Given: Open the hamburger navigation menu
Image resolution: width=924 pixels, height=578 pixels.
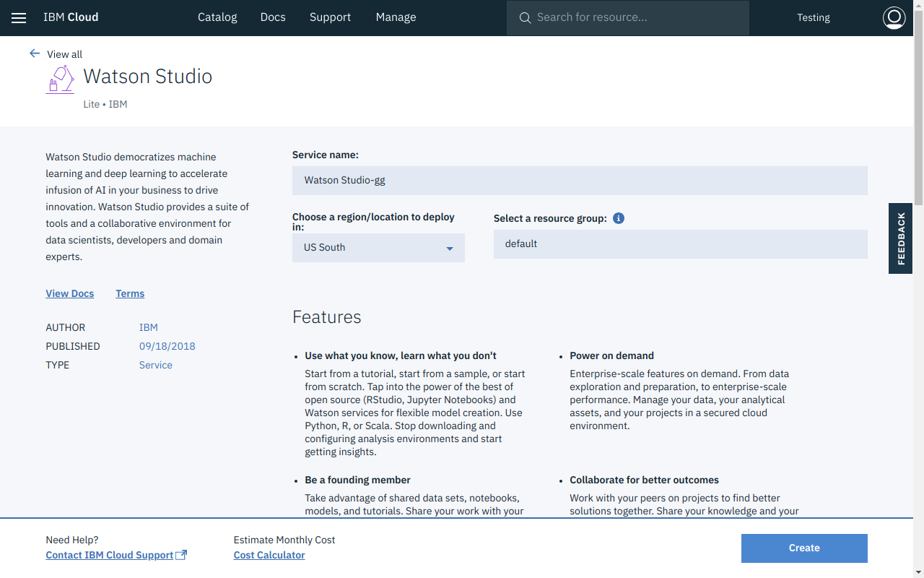Looking at the screenshot, I should click(19, 18).
